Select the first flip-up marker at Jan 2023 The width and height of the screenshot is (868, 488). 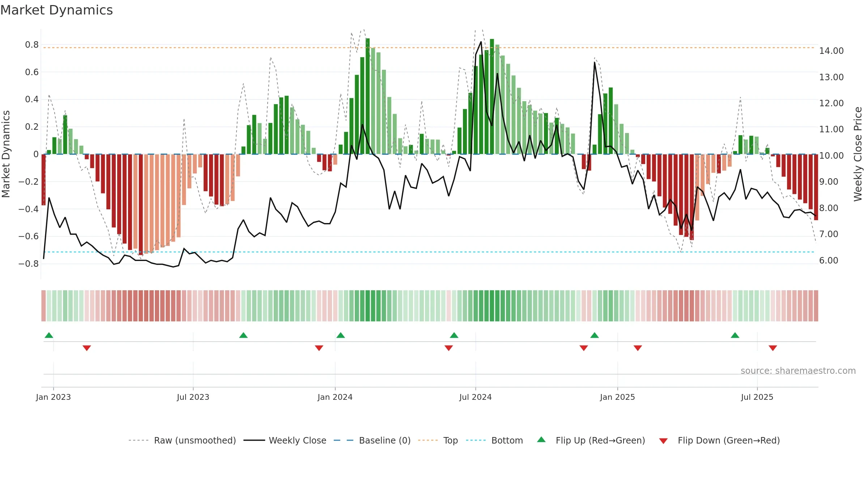coord(49,335)
